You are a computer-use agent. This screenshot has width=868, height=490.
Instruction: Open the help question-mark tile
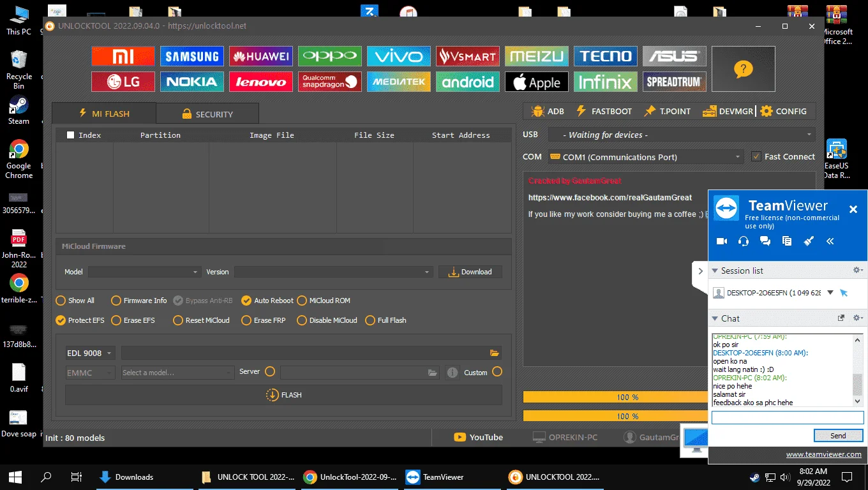(743, 69)
